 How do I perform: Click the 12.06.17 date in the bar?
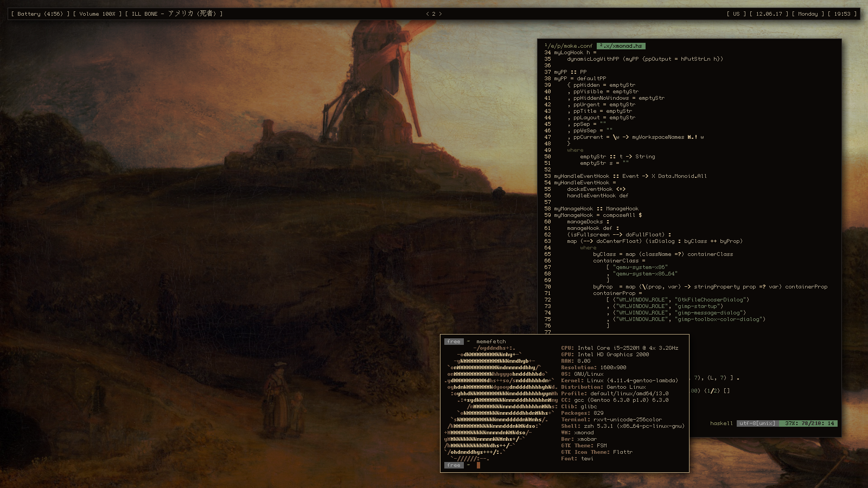pyautogui.click(x=769, y=14)
